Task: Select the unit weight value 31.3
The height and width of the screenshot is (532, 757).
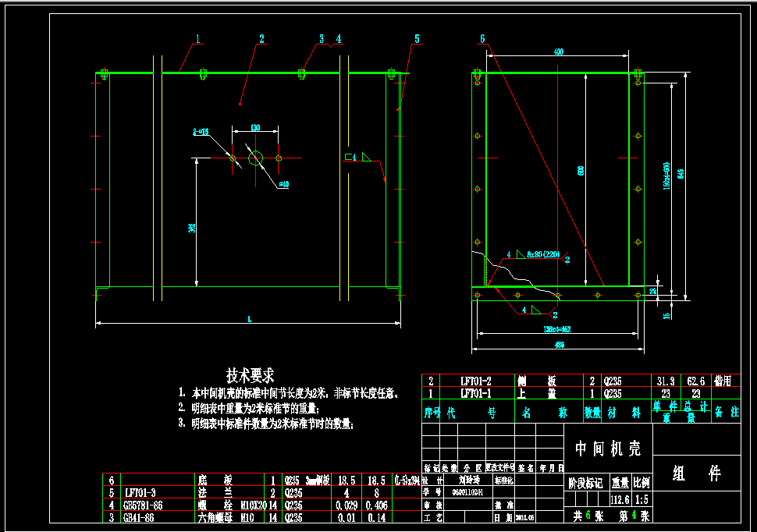Action: (x=666, y=381)
